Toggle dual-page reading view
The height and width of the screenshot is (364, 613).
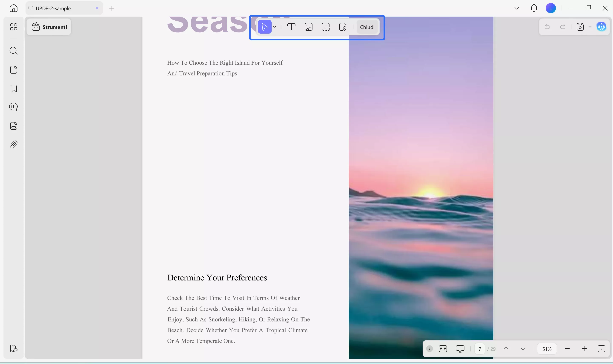(443, 348)
